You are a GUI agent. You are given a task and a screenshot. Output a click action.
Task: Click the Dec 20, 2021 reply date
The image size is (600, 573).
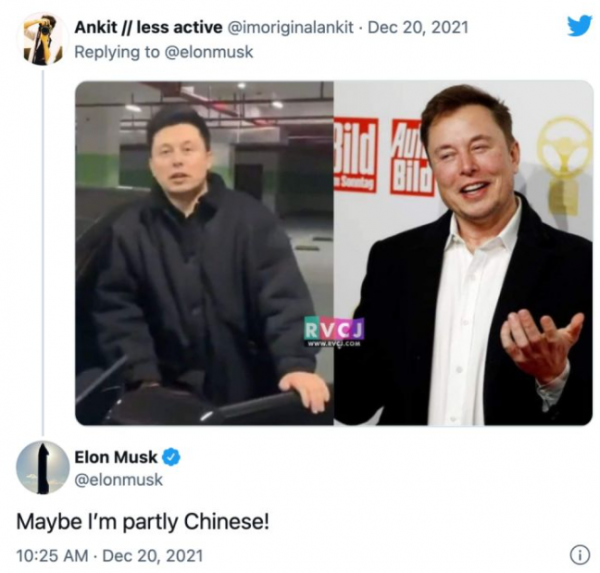(x=418, y=27)
